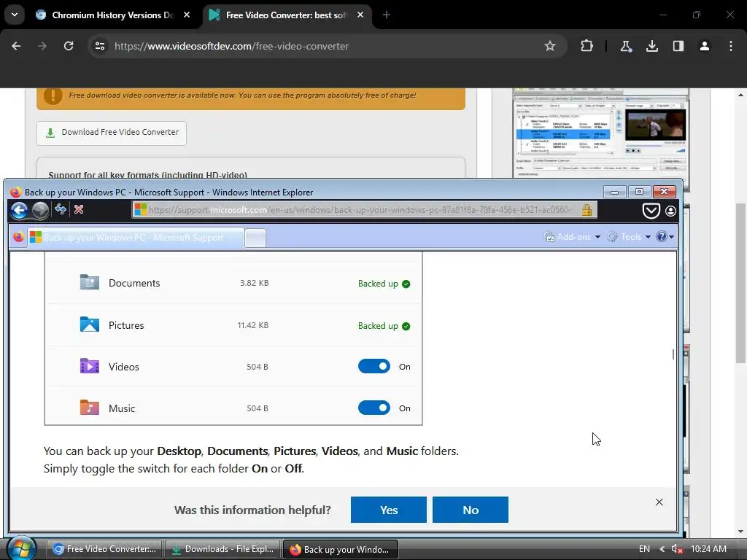Bookmark this page with the star icon

(x=550, y=46)
